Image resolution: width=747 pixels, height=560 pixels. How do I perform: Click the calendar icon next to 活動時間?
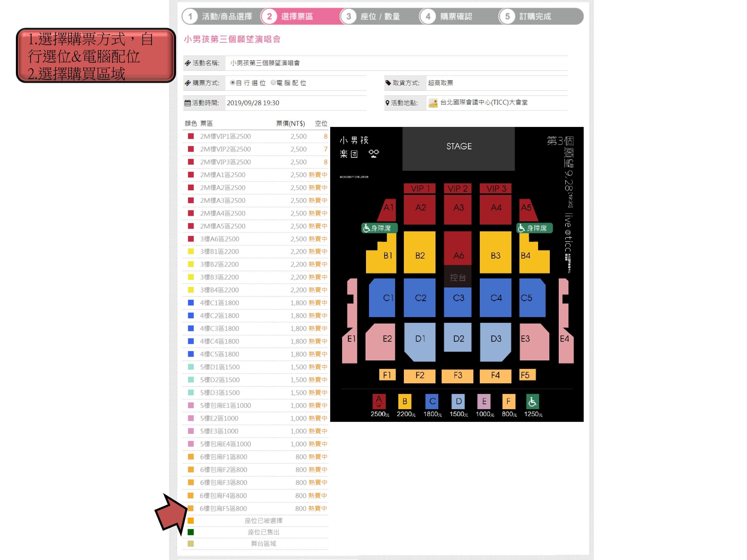pyautogui.click(x=187, y=103)
